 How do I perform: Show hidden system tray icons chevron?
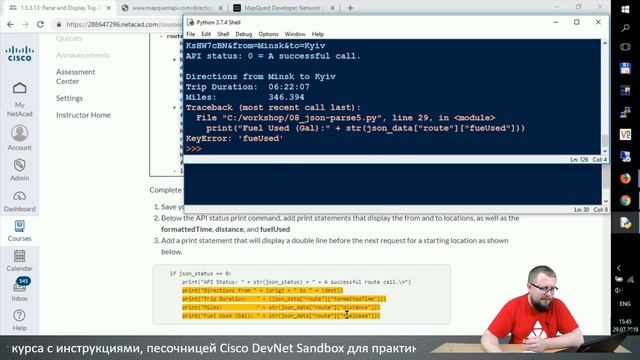619,268
